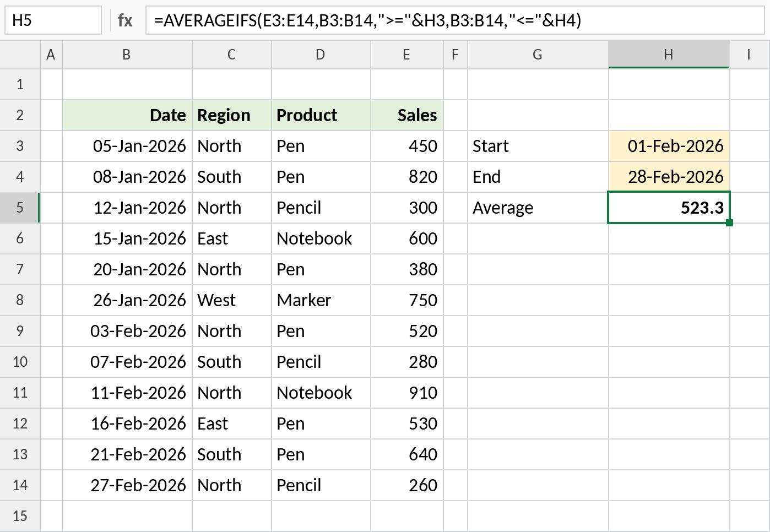Click the Average label cell
Screen dimensions: 770x532
tap(538, 208)
